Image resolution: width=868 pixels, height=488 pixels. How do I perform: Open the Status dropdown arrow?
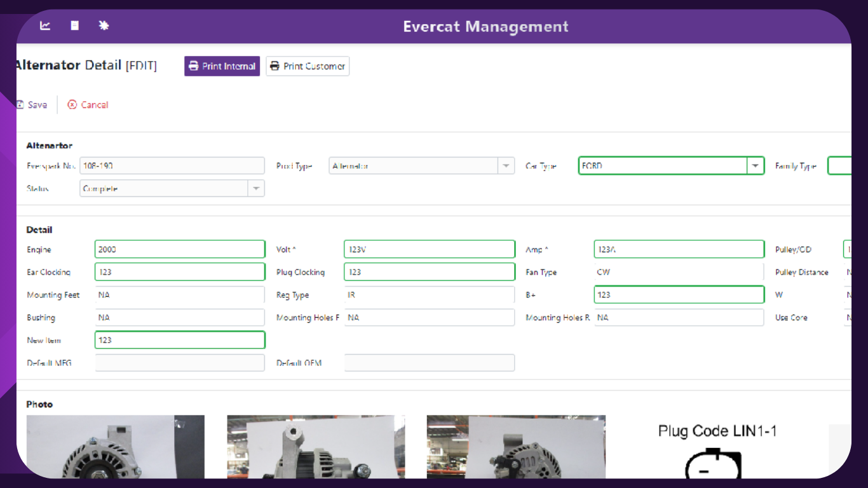(x=255, y=189)
